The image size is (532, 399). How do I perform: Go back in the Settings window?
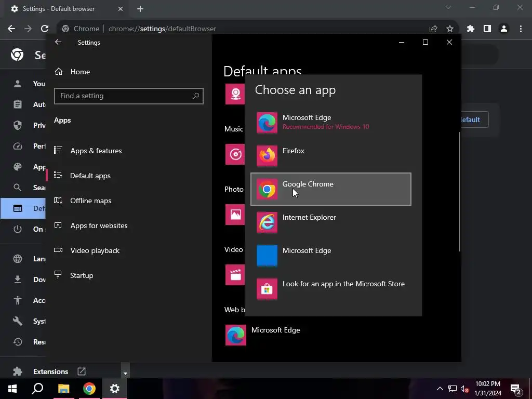(58, 42)
